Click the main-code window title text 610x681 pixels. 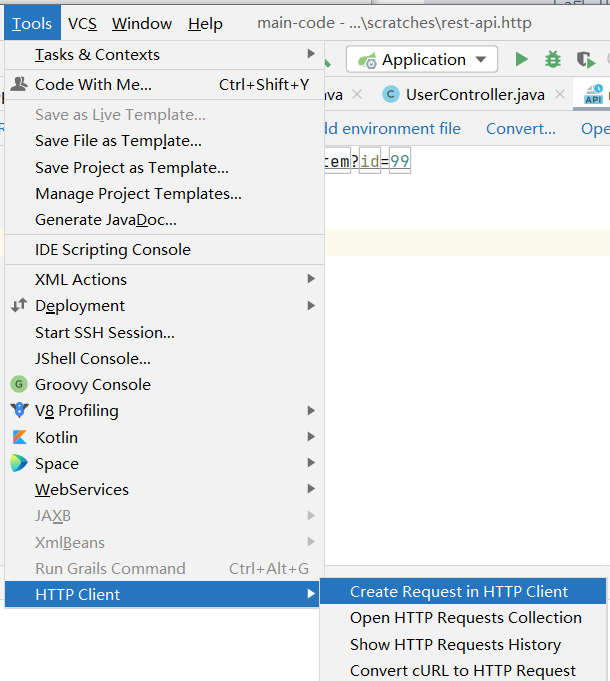[394, 23]
